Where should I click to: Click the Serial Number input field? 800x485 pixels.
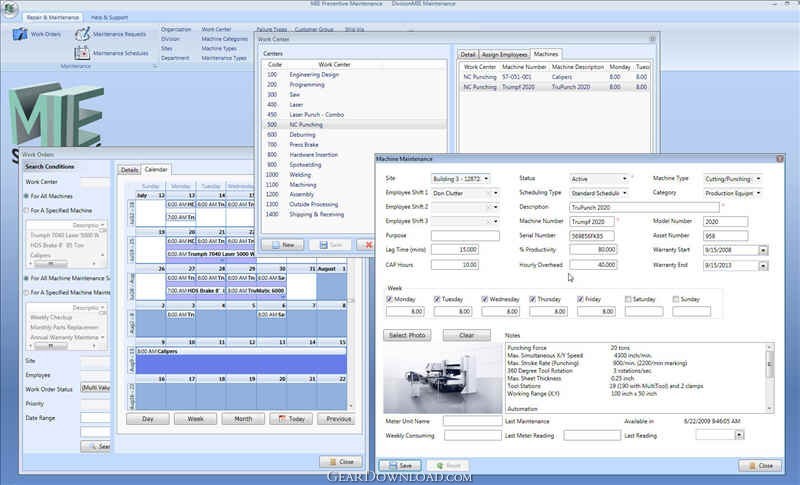point(592,236)
